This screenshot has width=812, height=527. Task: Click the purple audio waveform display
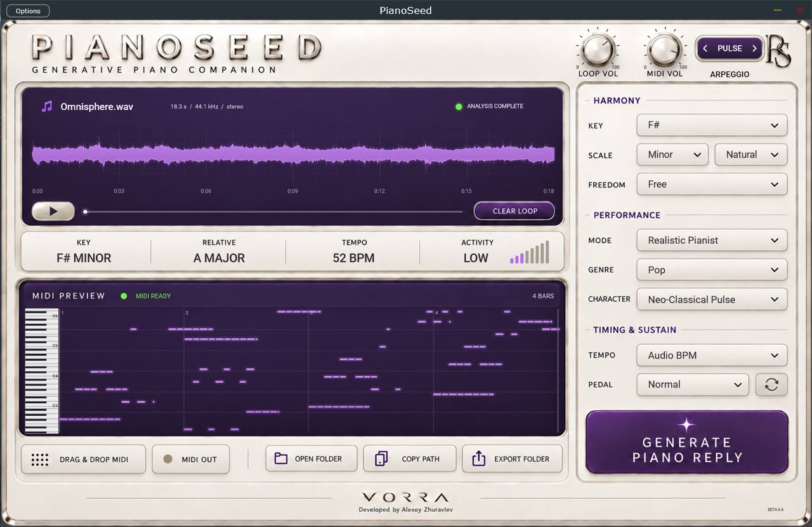coord(293,154)
